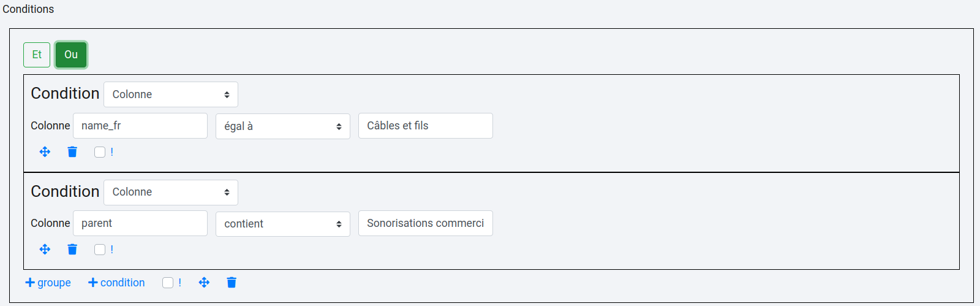Toggle the group-level negation checkbox at the bottom
This screenshot has height=306, width=980.
click(x=168, y=283)
